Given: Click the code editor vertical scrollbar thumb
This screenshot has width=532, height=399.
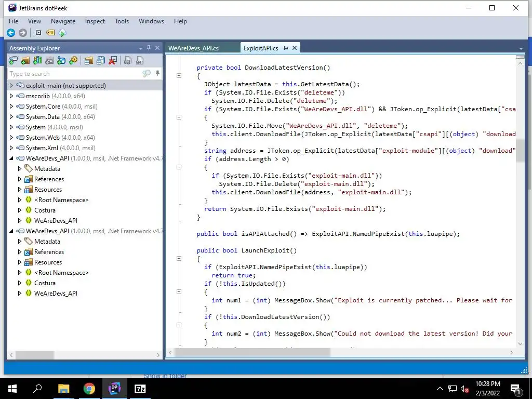Looking at the screenshot, I should [520, 150].
